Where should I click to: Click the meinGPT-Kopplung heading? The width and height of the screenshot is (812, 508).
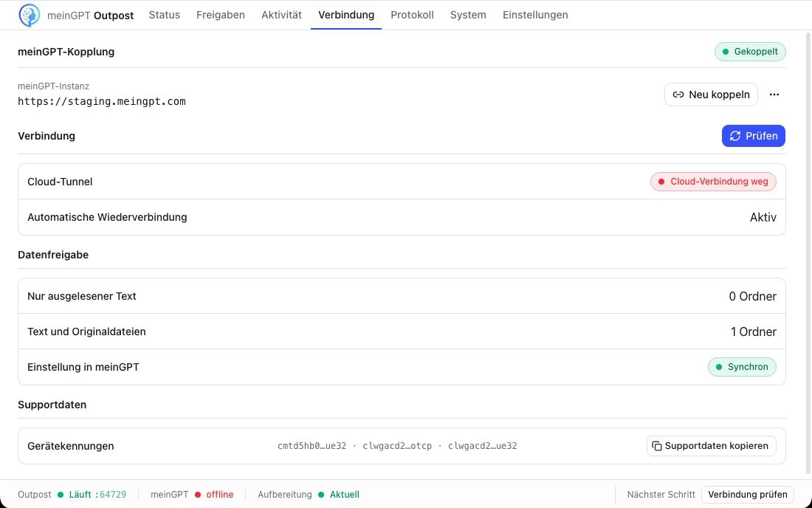66,52
